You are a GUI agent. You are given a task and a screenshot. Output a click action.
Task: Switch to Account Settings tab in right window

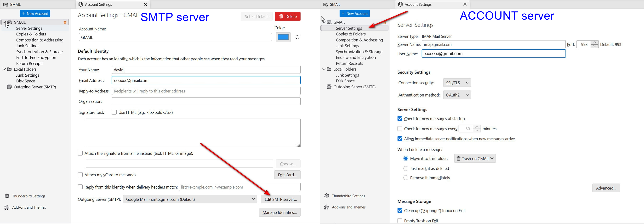click(x=433, y=5)
